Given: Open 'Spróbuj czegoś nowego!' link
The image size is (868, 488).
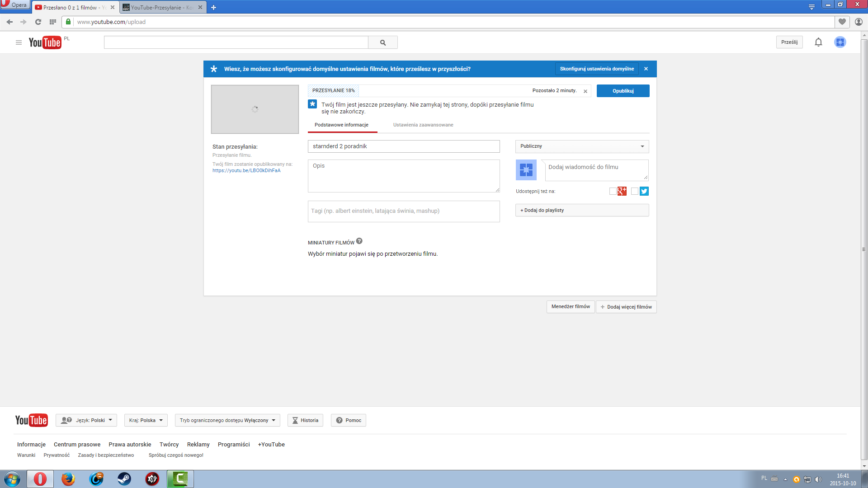Looking at the screenshot, I should coord(176,455).
